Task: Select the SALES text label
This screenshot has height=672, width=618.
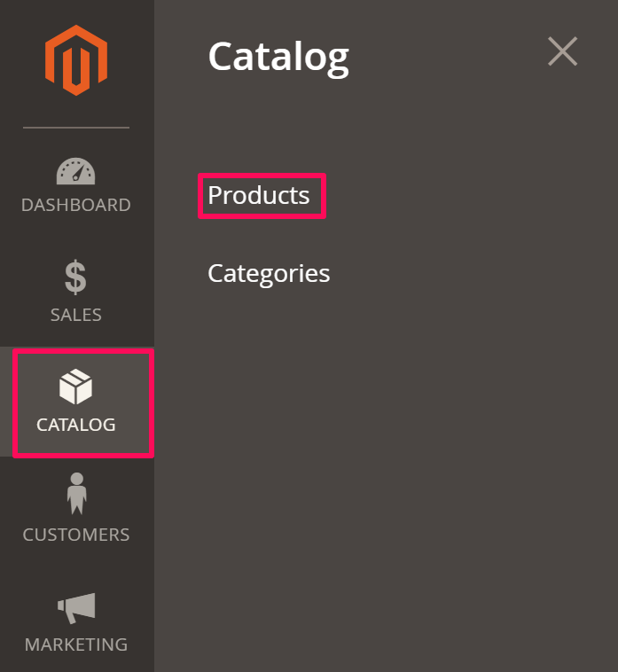Action: [76, 315]
